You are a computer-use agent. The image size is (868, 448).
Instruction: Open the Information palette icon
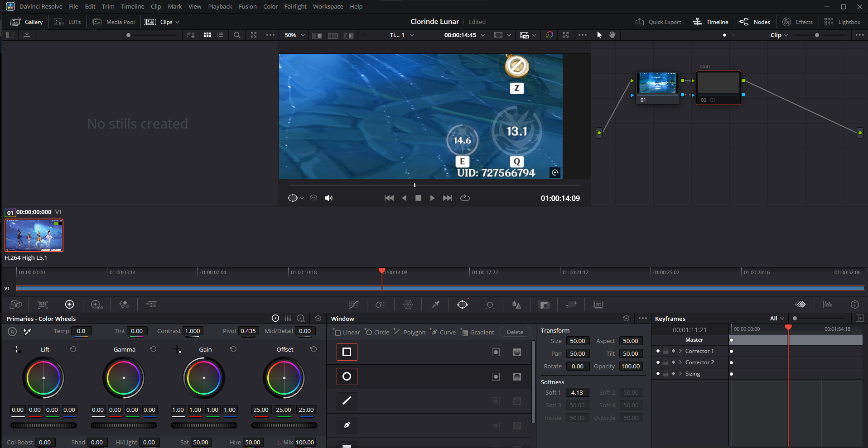pyautogui.click(x=855, y=305)
